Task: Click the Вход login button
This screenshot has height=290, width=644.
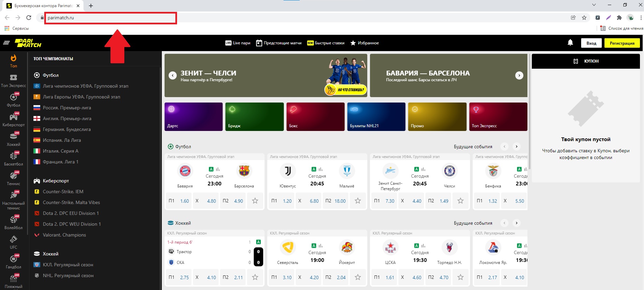Action: click(x=591, y=43)
